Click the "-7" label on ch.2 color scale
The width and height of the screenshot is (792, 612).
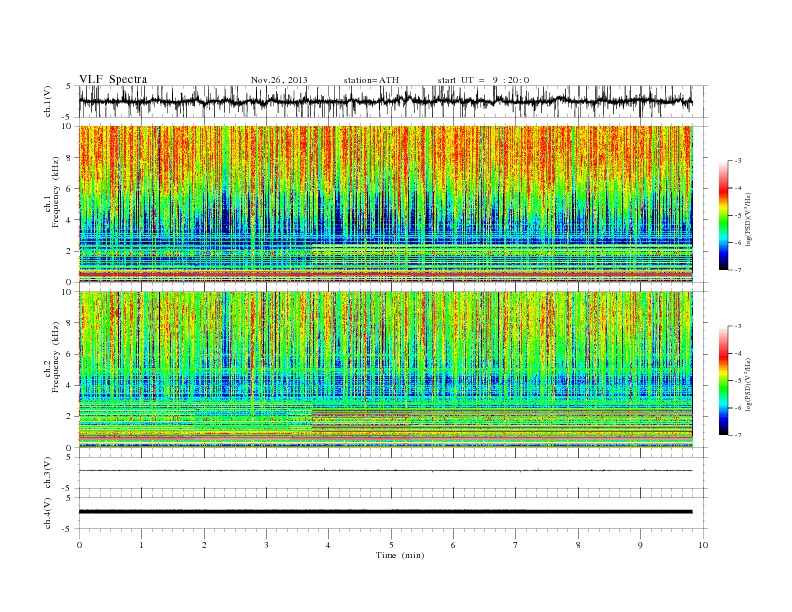click(x=738, y=435)
